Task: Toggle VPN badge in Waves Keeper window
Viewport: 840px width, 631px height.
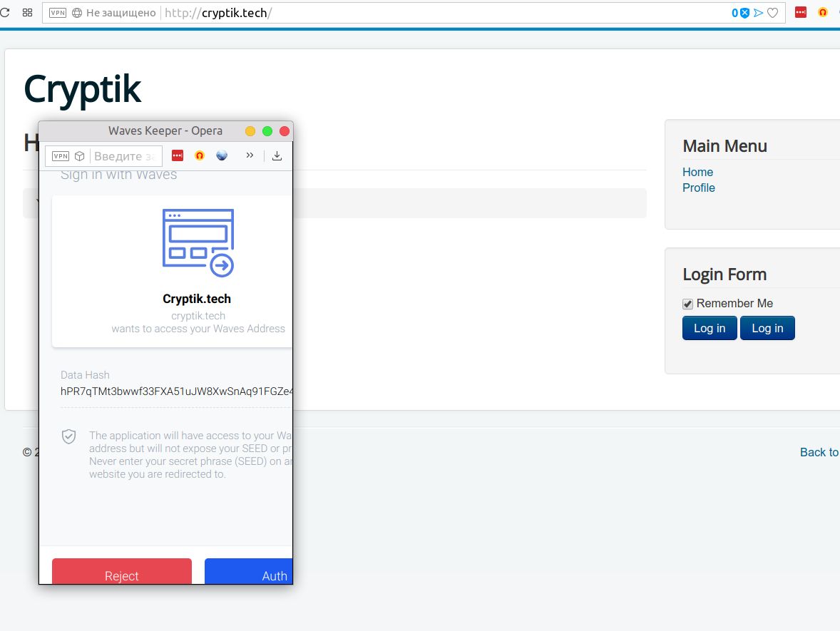Action: pyautogui.click(x=61, y=156)
